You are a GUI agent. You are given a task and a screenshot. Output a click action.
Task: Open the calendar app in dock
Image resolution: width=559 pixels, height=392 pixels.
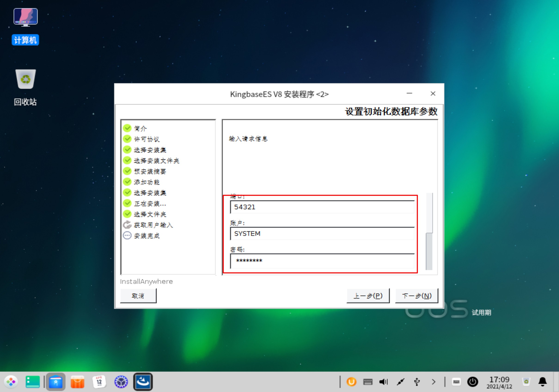99,382
